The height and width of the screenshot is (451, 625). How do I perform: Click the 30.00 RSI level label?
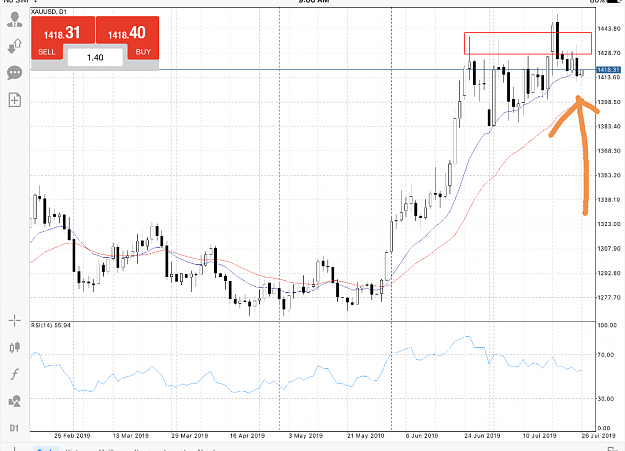pos(606,398)
